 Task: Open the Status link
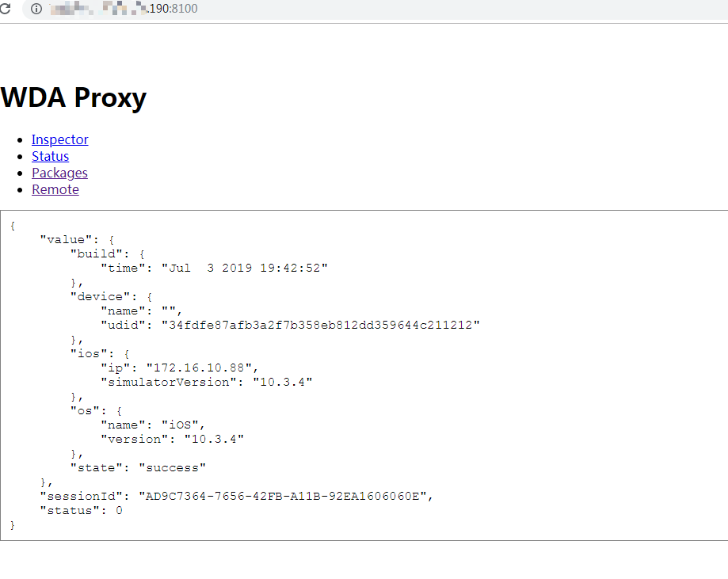[x=50, y=156]
